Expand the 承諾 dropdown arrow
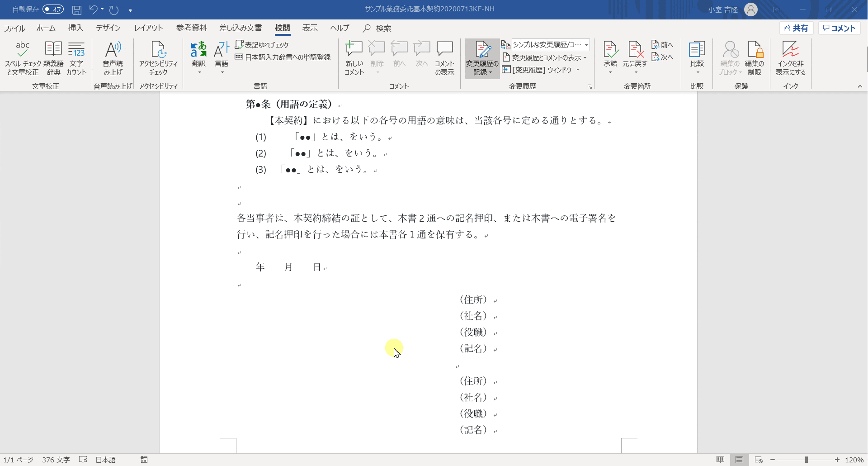The height and width of the screenshot is (466, 868). (x=610, y=72)
